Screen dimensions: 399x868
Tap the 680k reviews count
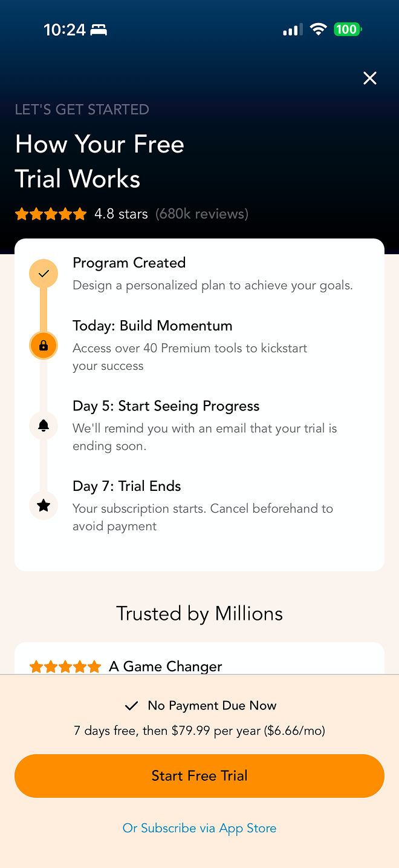201,214
